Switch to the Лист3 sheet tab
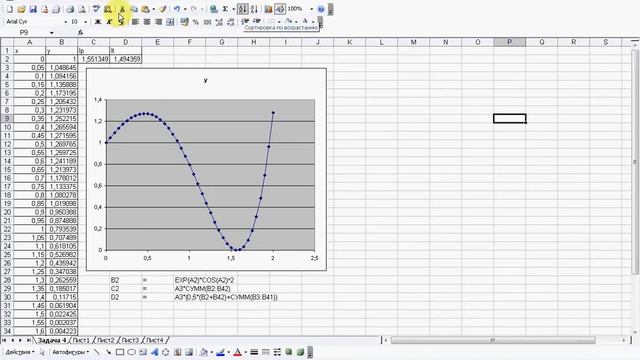The image size is (640, 360). (130, 340)
